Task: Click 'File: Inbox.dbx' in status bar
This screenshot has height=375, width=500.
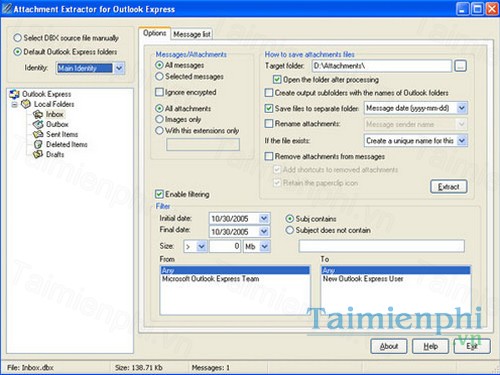Action: [x=30, y=368]
